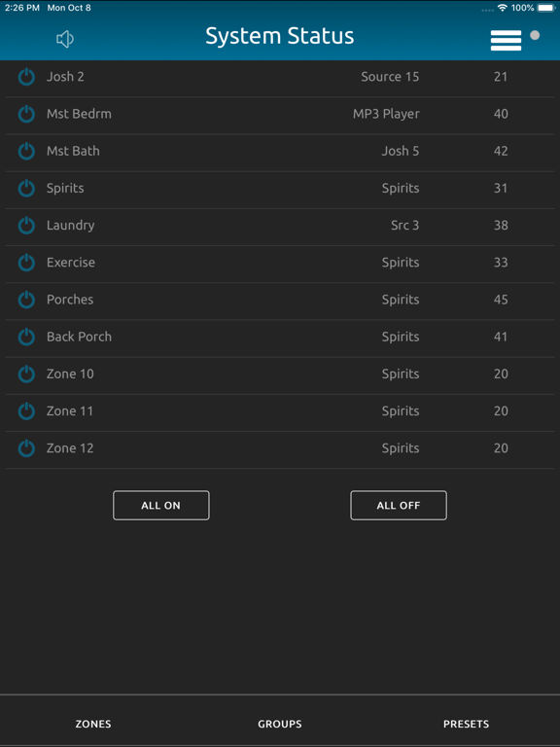
Task: Toggle power for Back Porch zone
Action: pyautogui.click(x=26, y=337)
